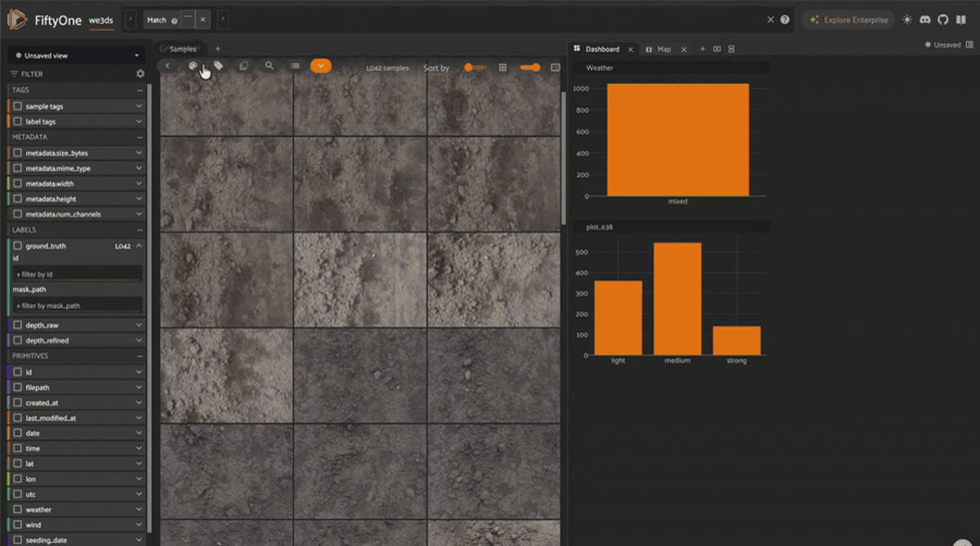This screenshot has height=546, width=980.
Task: Open the orange dropdown button in samples toolbar
Action: pos(321,66)
